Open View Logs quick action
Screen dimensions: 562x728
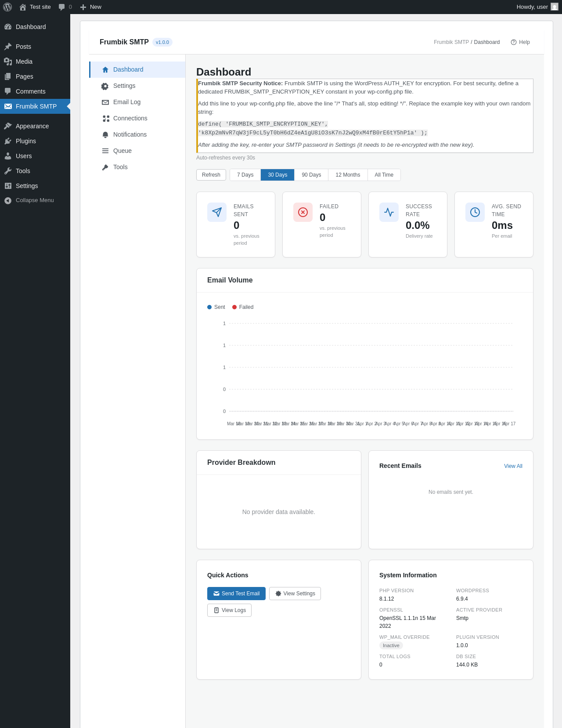click(x=229, y=610)
